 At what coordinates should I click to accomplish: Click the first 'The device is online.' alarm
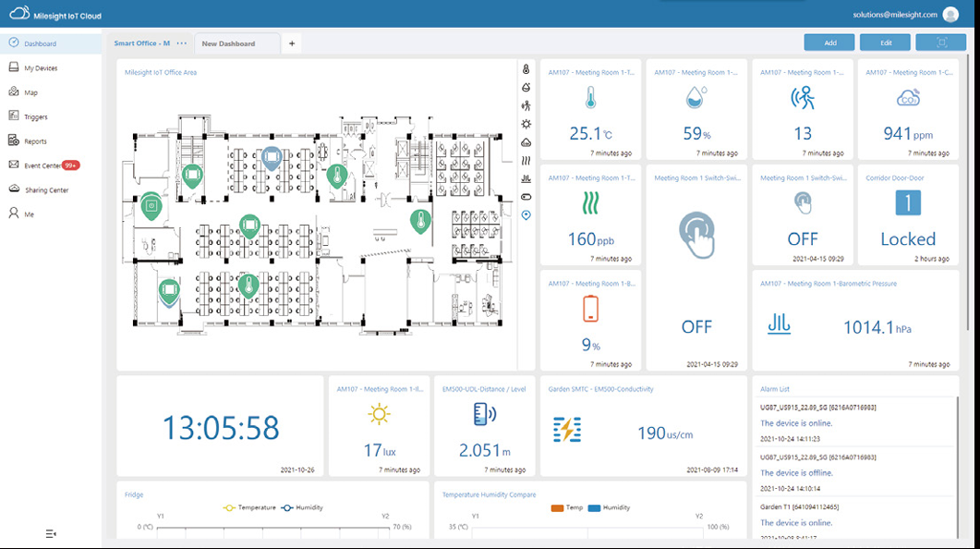point(795,423)
